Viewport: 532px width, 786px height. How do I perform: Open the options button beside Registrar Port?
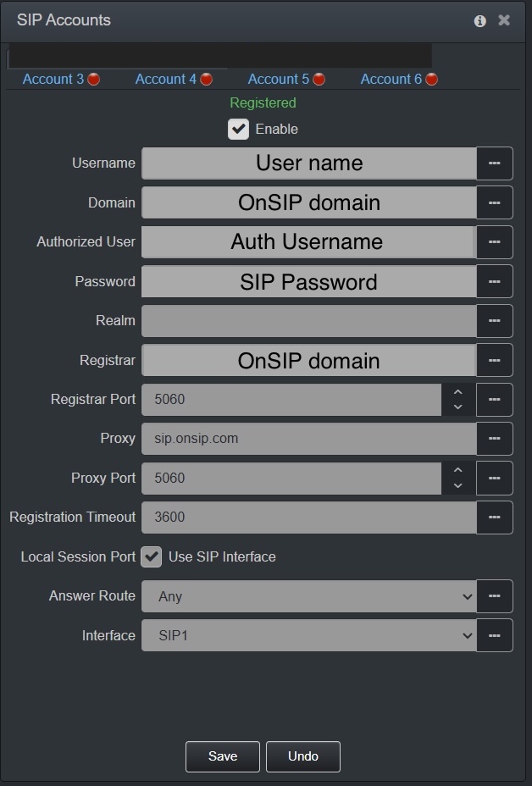pyautogui.click(x=495, y=400)
